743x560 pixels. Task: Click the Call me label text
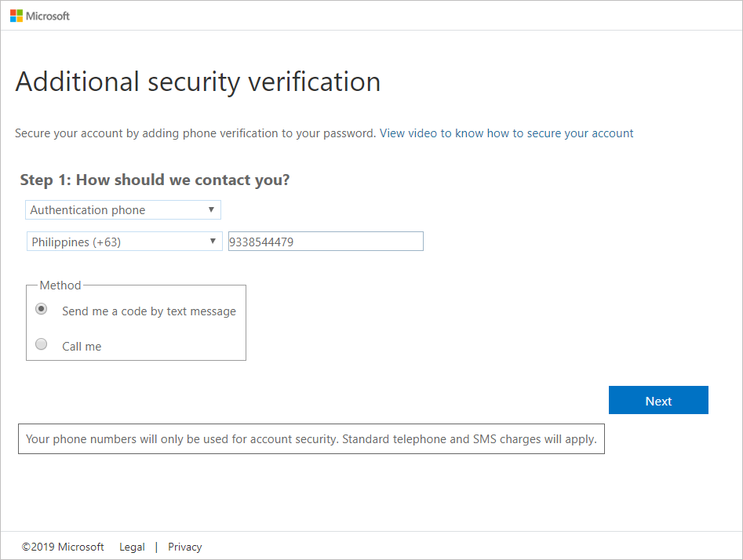tap(82, 347)
